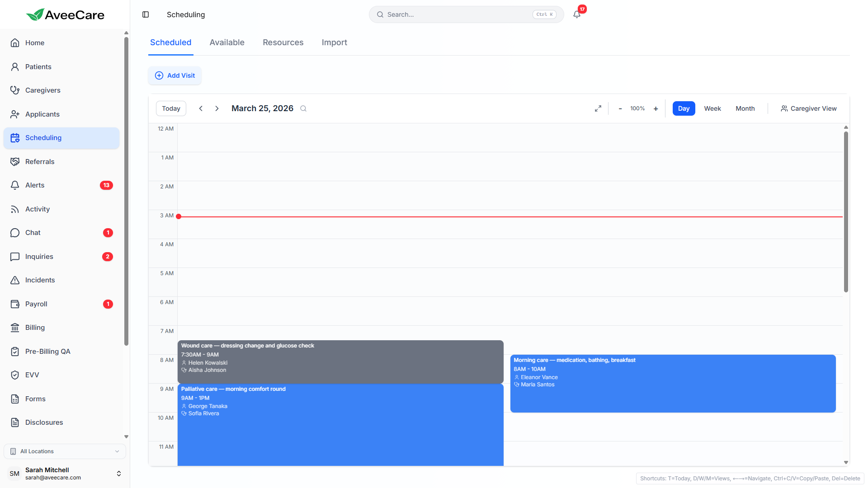Switch calendar to Week view

click(x=712, y=108)
